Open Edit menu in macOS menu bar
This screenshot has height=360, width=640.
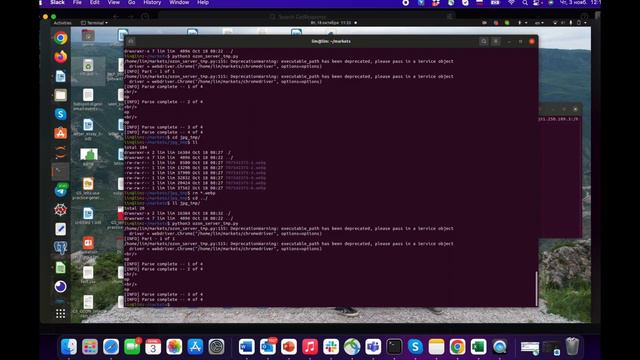95,2
